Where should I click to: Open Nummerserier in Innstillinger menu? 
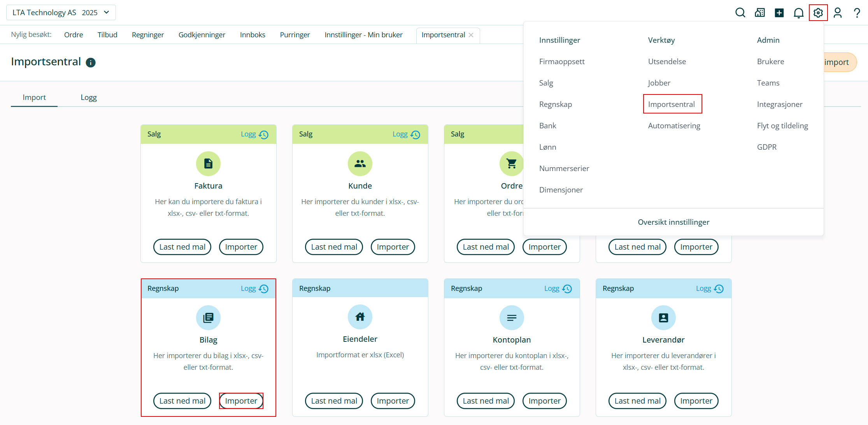click(564, 168)
